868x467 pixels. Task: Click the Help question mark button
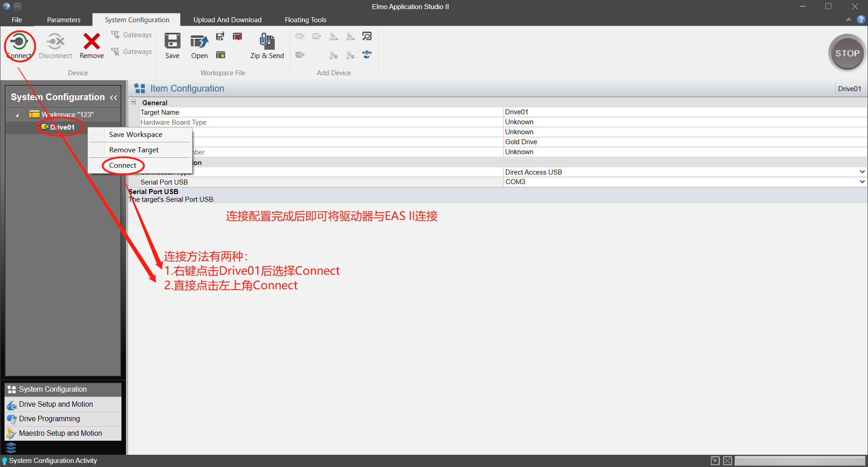point(861,19)
